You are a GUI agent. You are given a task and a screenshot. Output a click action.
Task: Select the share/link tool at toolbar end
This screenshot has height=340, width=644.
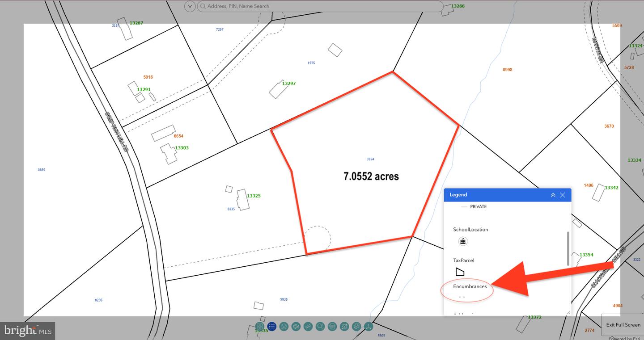(368, 326)
